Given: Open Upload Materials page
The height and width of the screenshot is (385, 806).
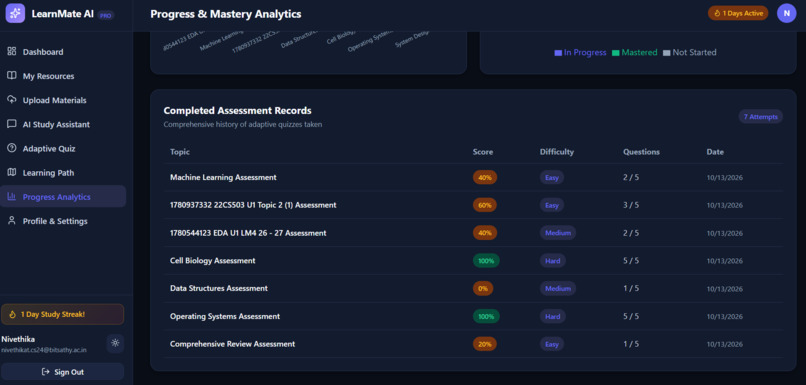Looking at the screenshot, I should (63, 100).
